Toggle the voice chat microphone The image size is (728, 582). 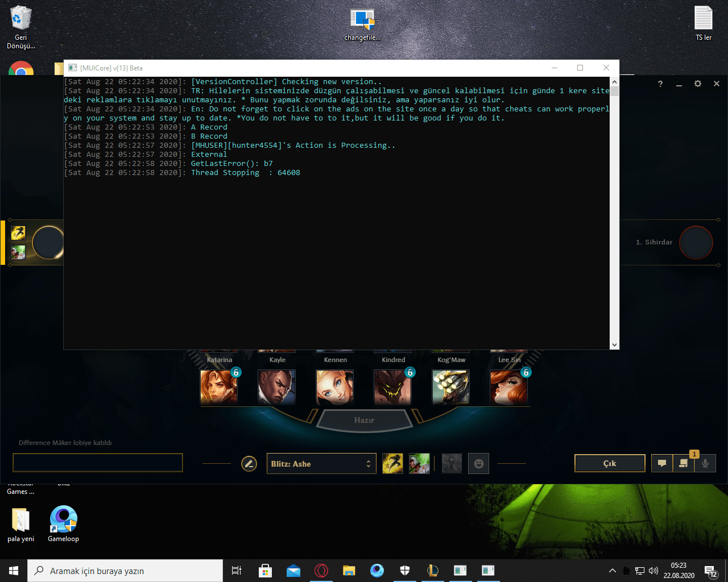click(x=705, y=463)
